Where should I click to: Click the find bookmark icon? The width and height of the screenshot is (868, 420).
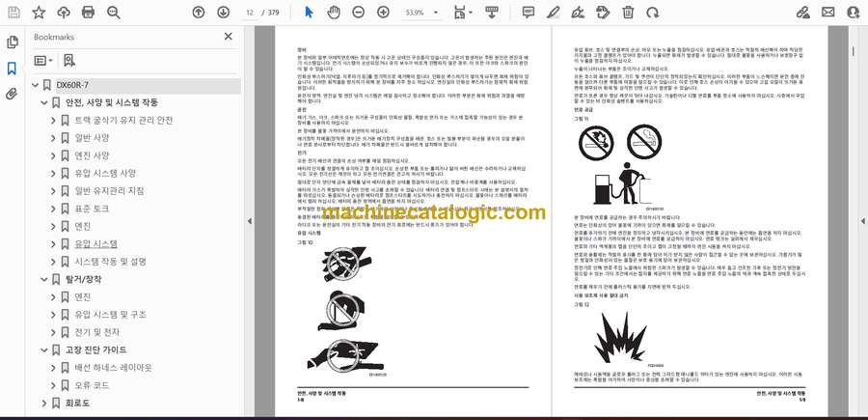[x=69, y=61]
